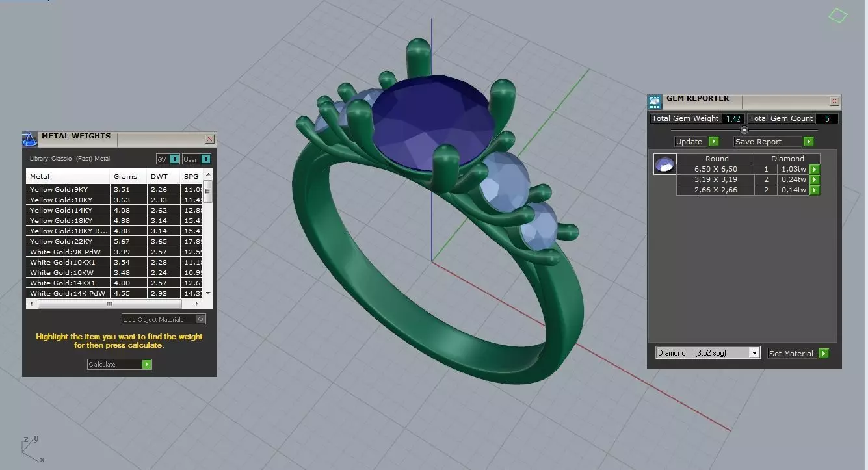Click the 1,03tw weight cell
Screen dimensions: 868x470
[x=793, y=170]
